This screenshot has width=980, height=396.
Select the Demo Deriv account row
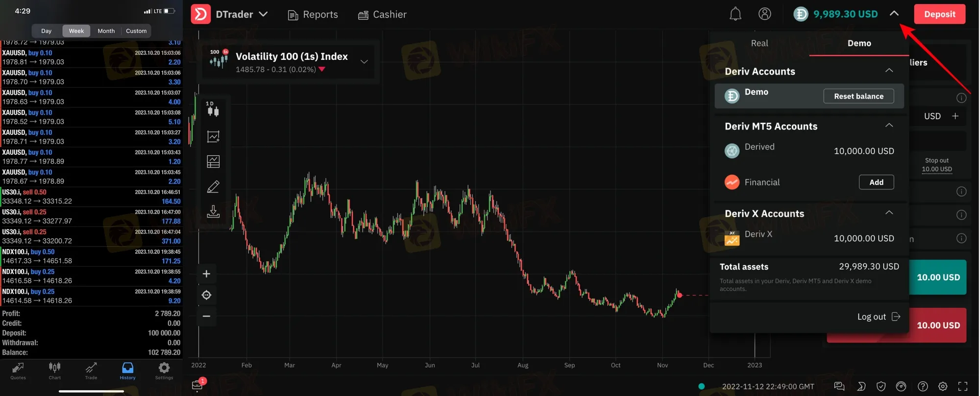click(809, 96)
